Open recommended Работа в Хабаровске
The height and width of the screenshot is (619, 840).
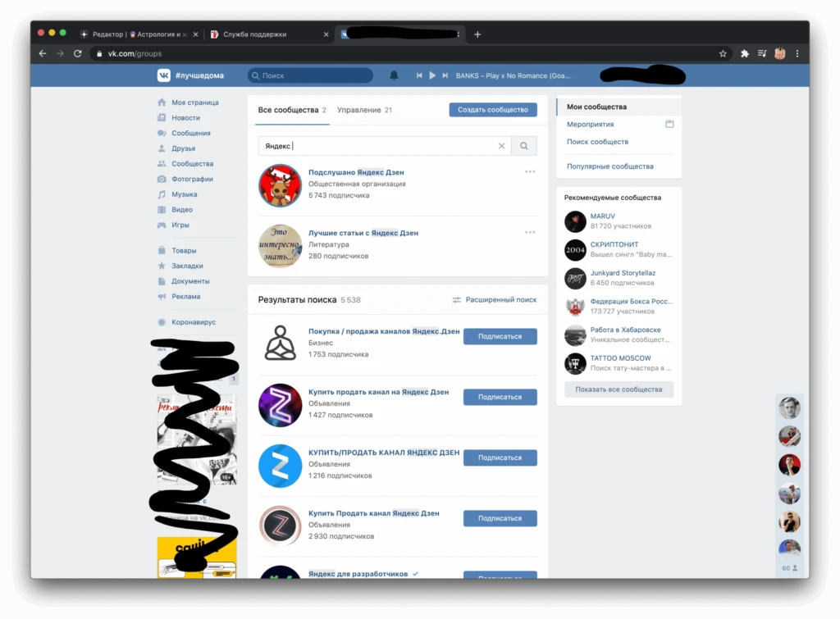click(x=625, y=330)
